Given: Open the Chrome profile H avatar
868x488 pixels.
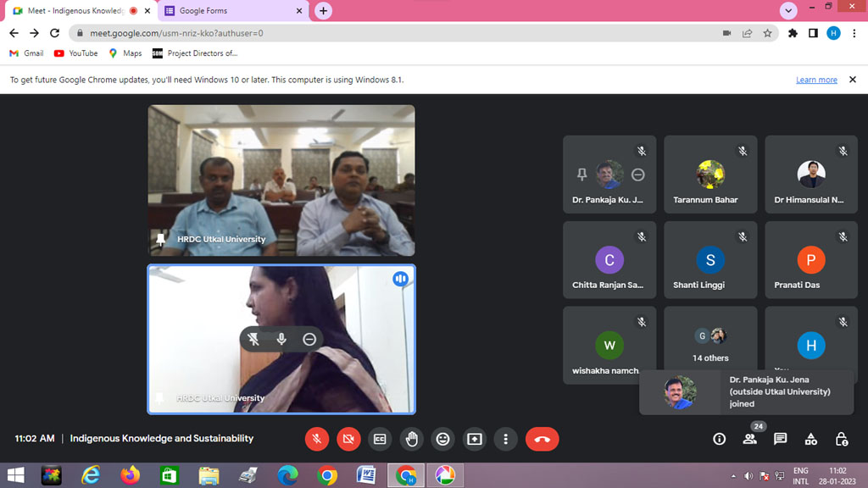Looking at the screenshot, I should tap(834, 33).
